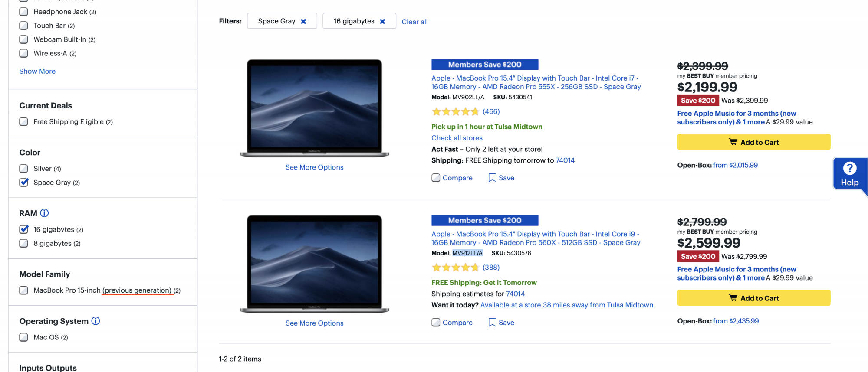See More Options under second MacBook
Image resolution: width=868 pixels, height=372 pixels.
click(x=314, y=323)
